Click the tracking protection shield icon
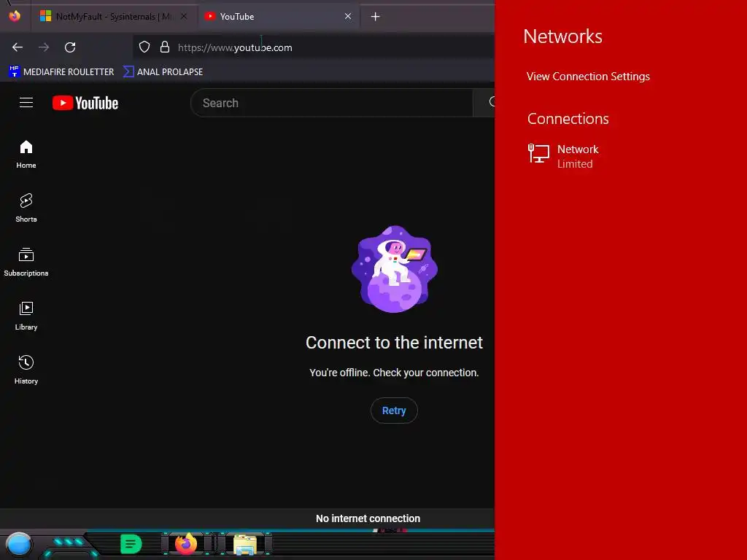The height and width of the screenshot is (560, 747). coord(144,47)
